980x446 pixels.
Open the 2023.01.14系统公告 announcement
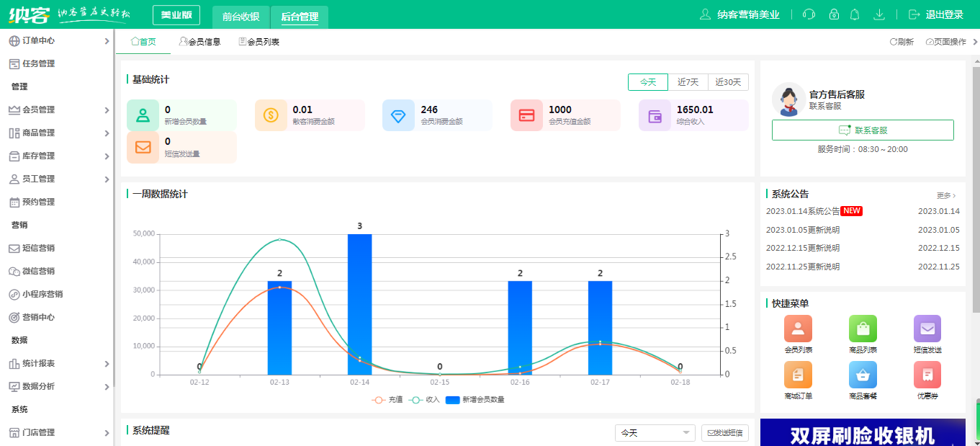click(x=803, y=211)
